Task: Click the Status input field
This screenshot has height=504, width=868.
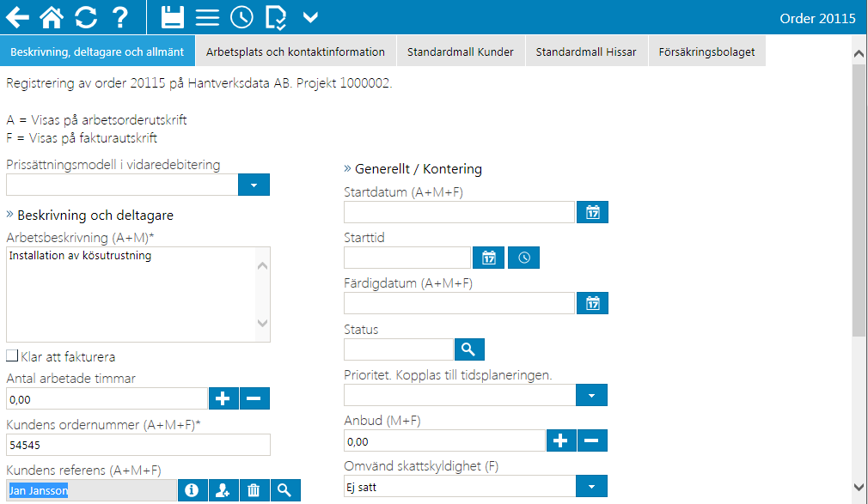Action: click(x=399, y=349)
